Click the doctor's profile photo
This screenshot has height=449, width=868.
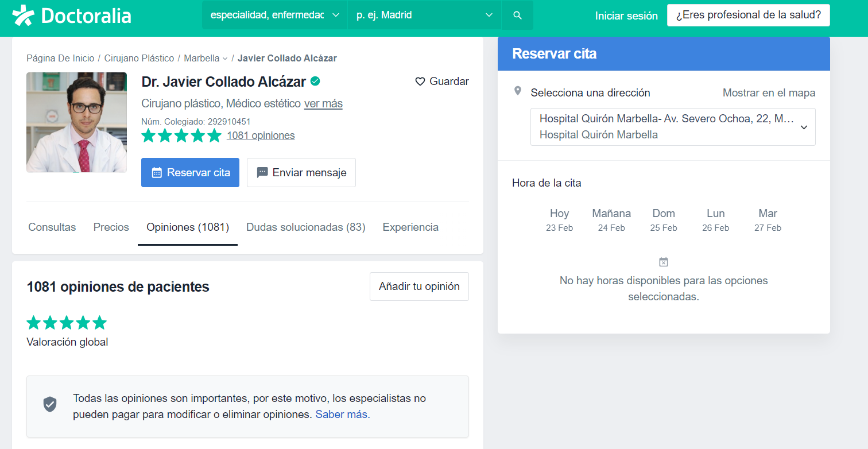pyautogui.click(x=76, y=122)
